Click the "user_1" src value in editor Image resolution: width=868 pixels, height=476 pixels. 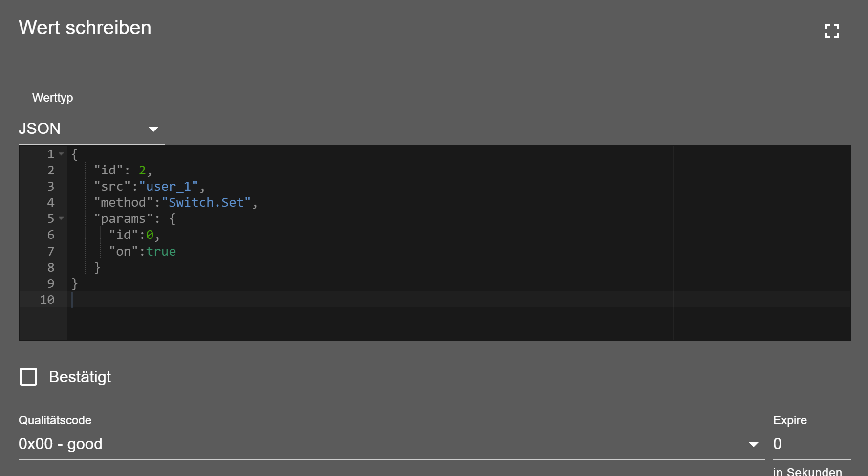point(169,186)
